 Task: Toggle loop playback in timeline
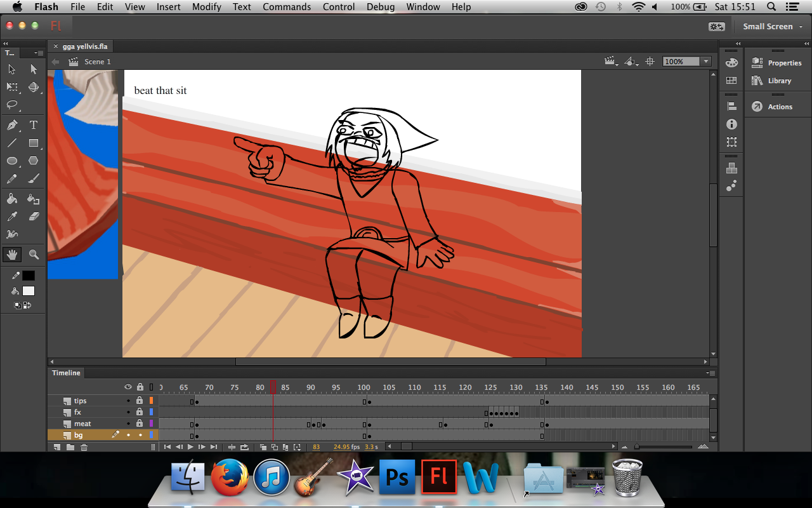tap(244, 447)
